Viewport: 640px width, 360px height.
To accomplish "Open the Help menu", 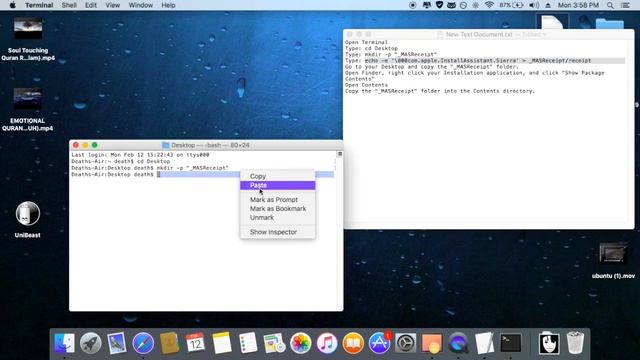I will 168,5.
